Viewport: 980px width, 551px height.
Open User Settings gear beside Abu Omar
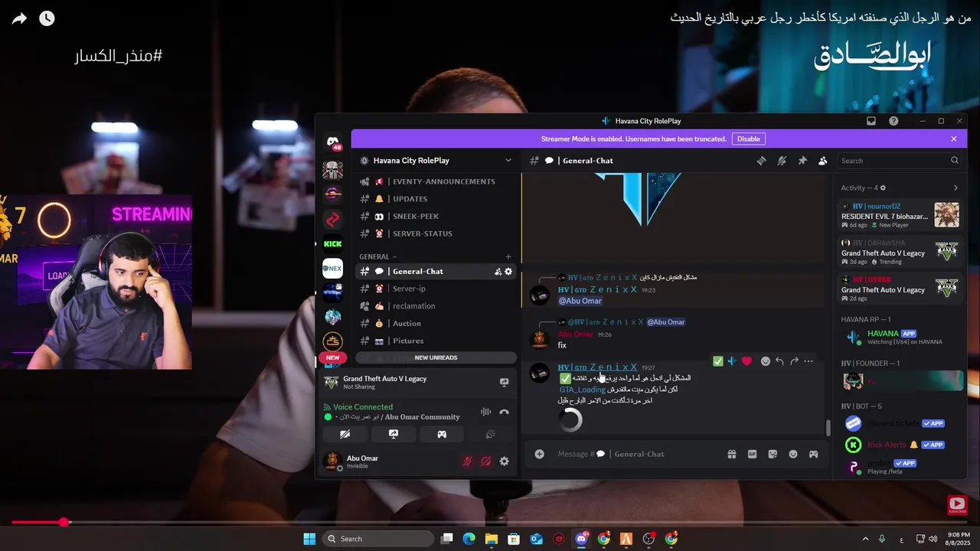click(x=504, y=461)
